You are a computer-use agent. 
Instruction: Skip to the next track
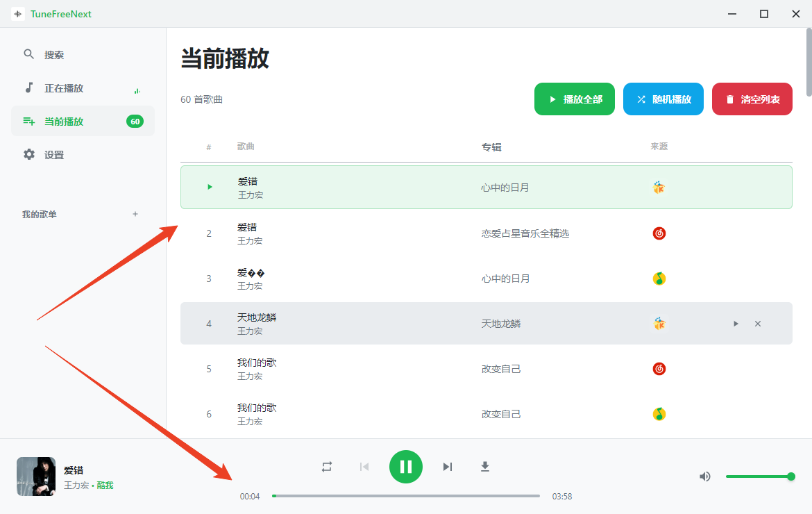(x=448, y=467)
